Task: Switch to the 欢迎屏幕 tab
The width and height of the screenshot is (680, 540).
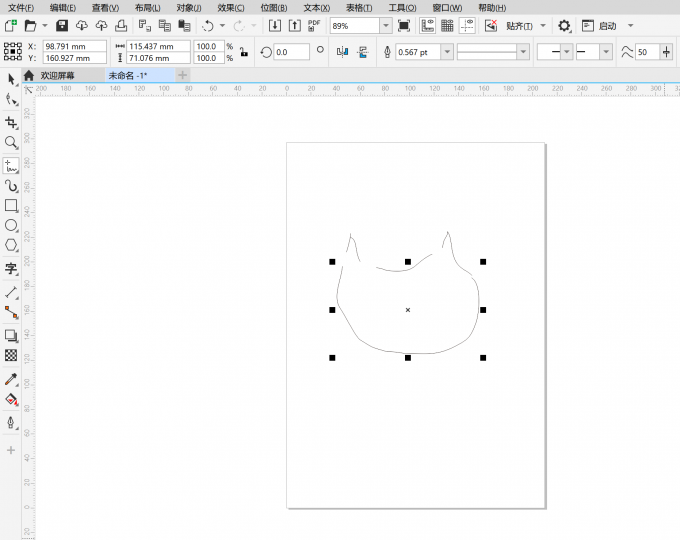Action: coord(57,75)
